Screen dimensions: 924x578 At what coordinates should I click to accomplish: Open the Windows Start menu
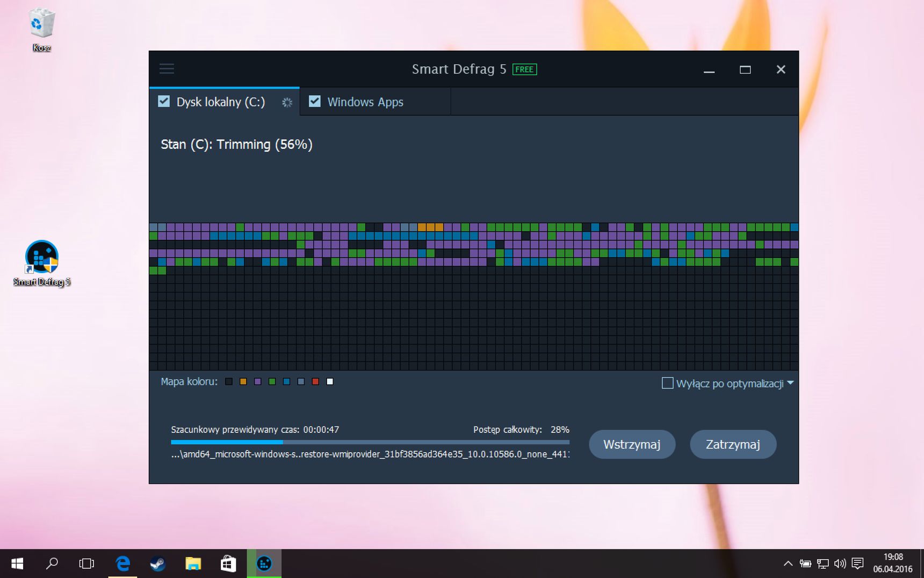[17, 563]
